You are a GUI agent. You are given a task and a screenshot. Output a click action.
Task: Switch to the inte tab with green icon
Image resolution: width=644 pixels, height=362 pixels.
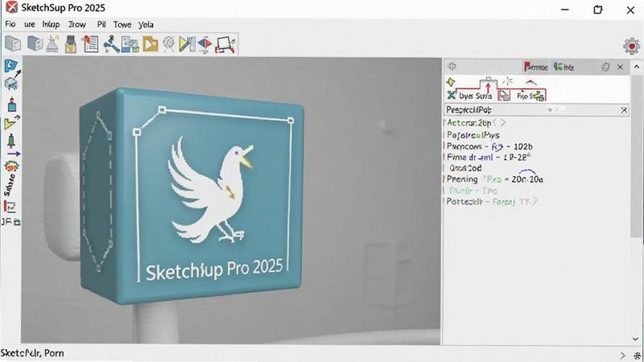tap(563, 67)
